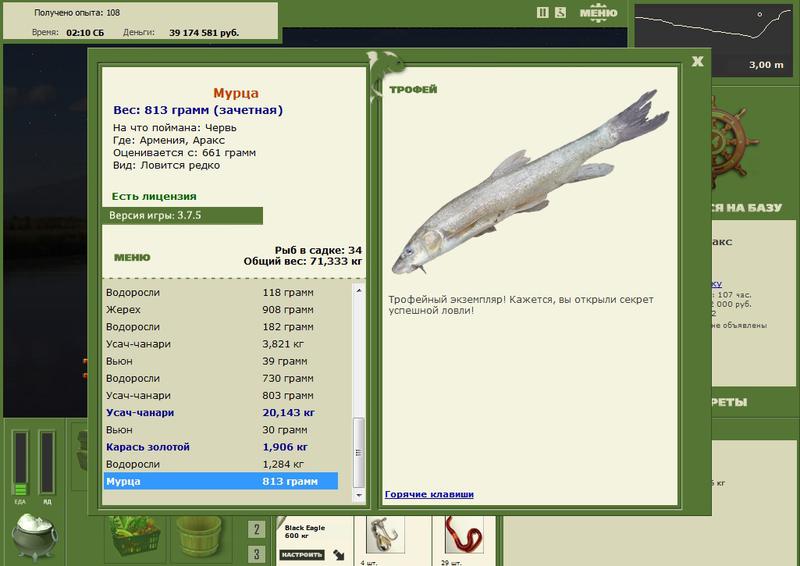Click Получено опыта: 108 text
The height and width of the screenshot is (566, 800).
click(x=77, y=13)
